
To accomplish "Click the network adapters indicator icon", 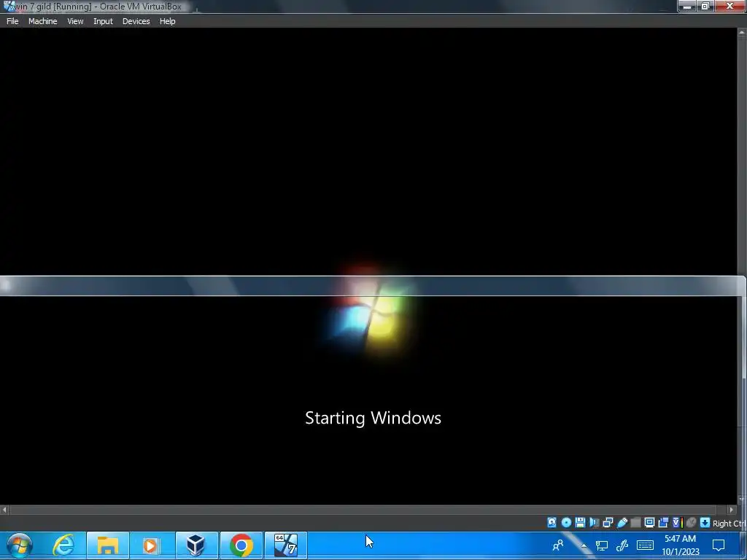I will [x=608, y=522].
